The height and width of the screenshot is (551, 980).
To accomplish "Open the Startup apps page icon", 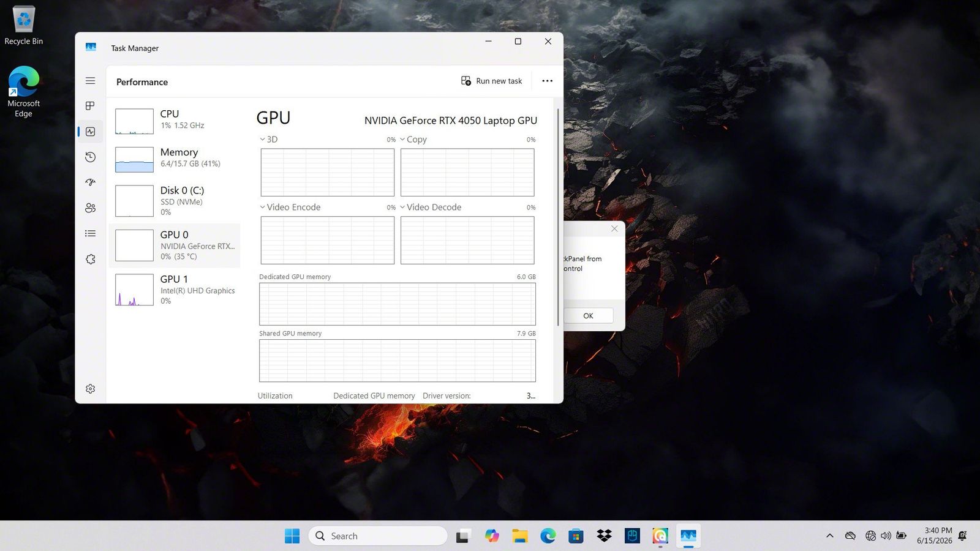I will 90,182.
